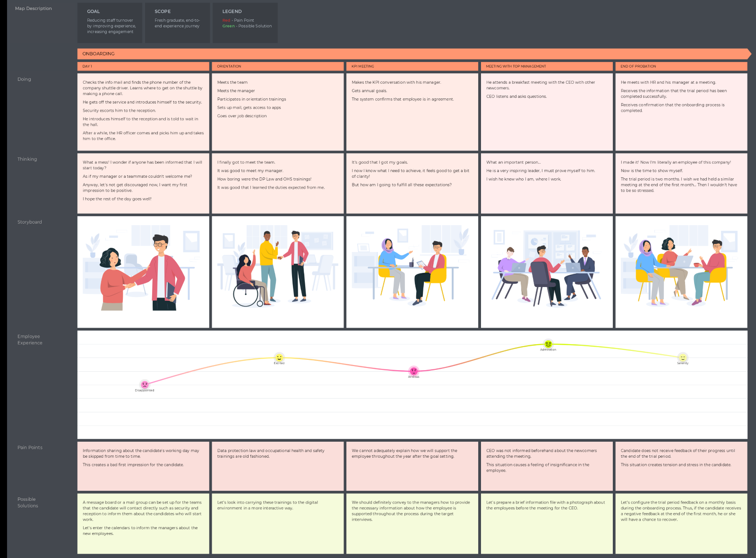
Task: Select End of Probation storyboard illustration
Action: click(x=681, y=272)
